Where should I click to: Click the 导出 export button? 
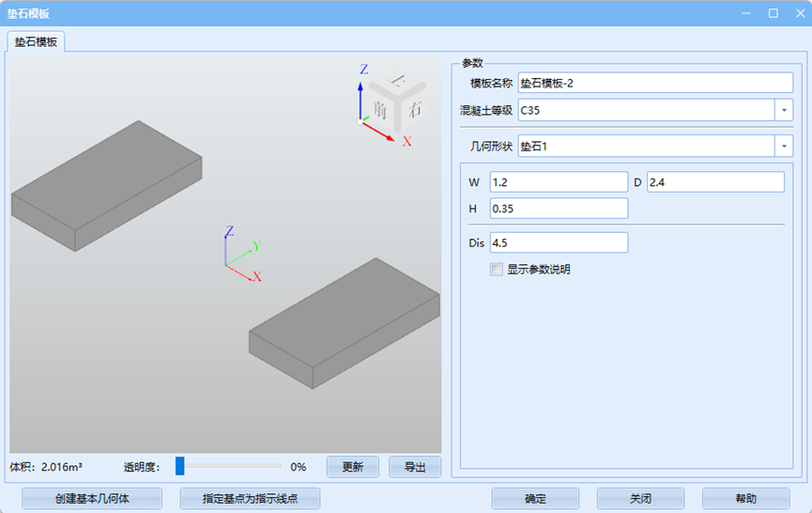415,467
